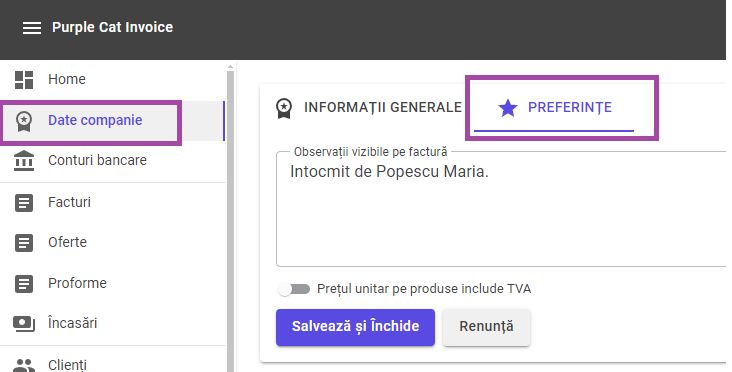Screen dimensions: 732x372
Task: Toggle 'Prețul unitar pe produse include TVA'
Action: (x=294, y=289)
